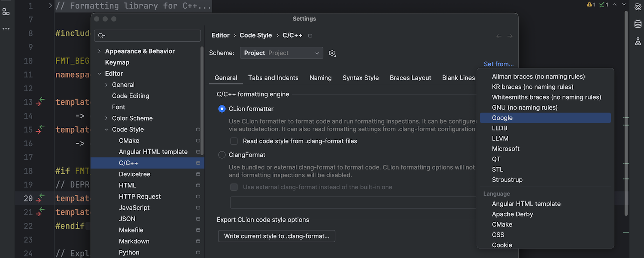Jump to next highlighted problem arrow
This screenshot has width=644, height=258.
coord(625,5)
